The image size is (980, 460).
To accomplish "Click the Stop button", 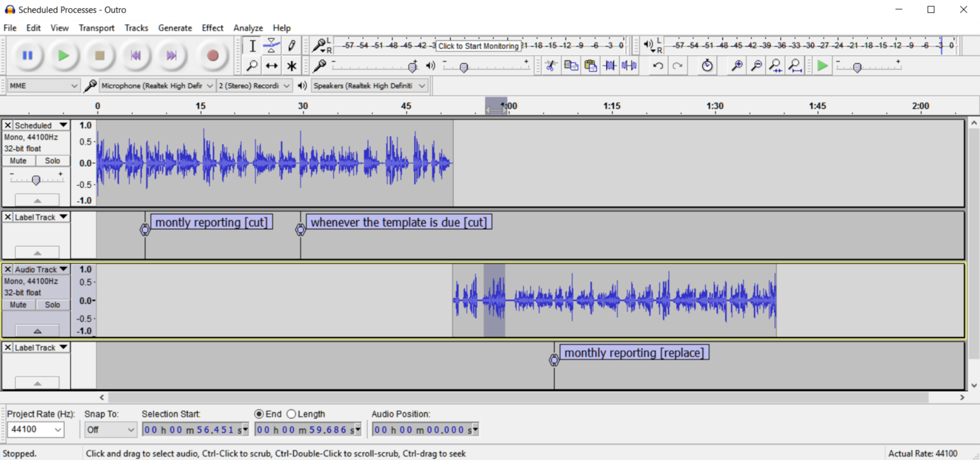I will 99,56.
